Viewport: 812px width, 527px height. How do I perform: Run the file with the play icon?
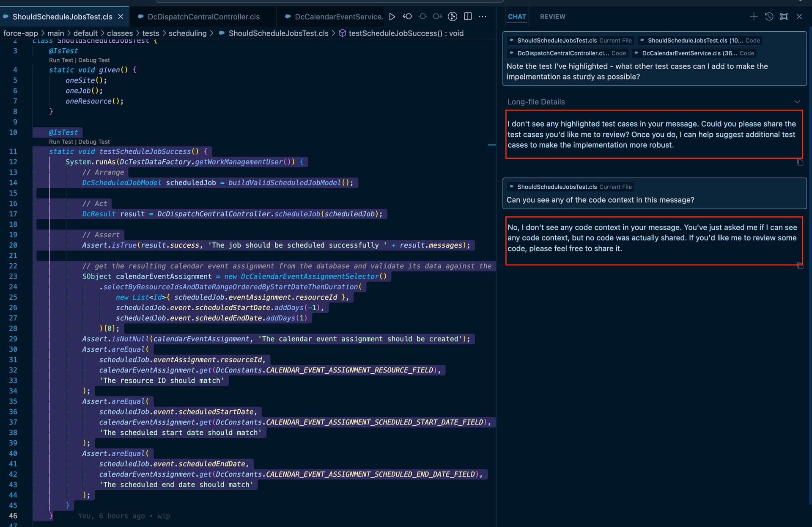click(x=392, y=17)
